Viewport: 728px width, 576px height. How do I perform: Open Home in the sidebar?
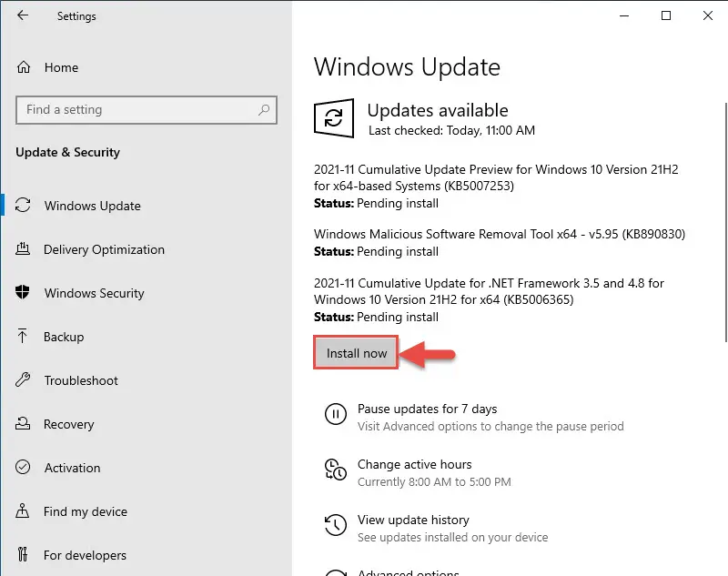[61, 67]
